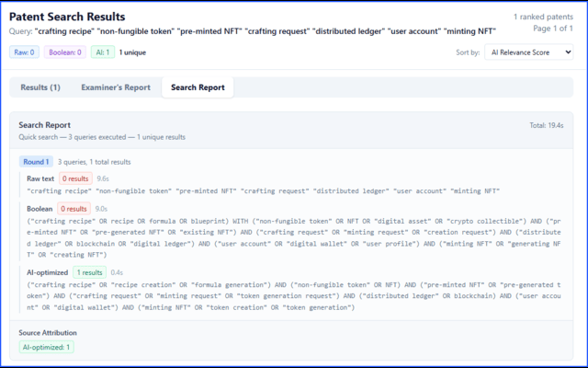Click the '3 queries, 1 total results' text
The width and height of the screenshot is (588, 368).
pyautogui.click(x=94, y=162)
